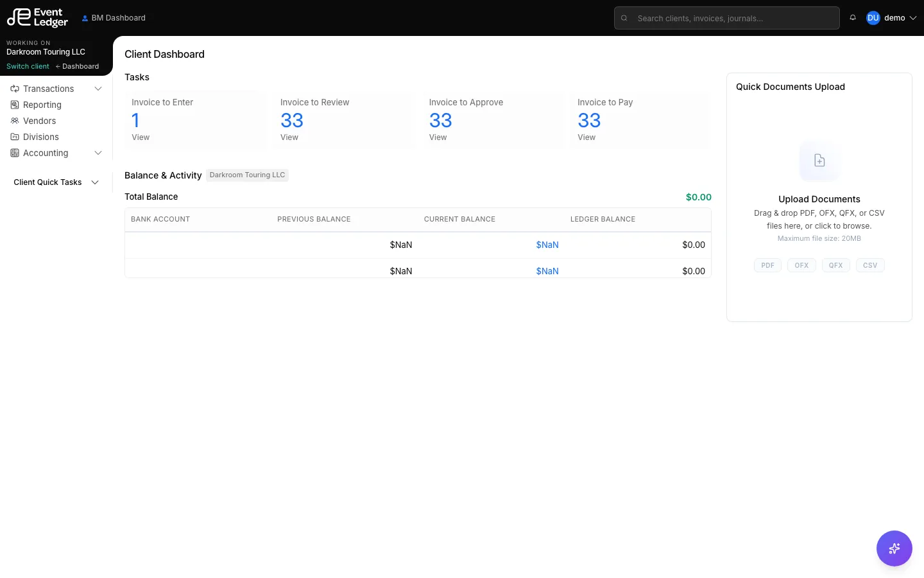Image resolution: width=924 pixels, height=578 pixels.
Task: Click the Invoice to Pay count 33
Action: [x=589, y=120]
